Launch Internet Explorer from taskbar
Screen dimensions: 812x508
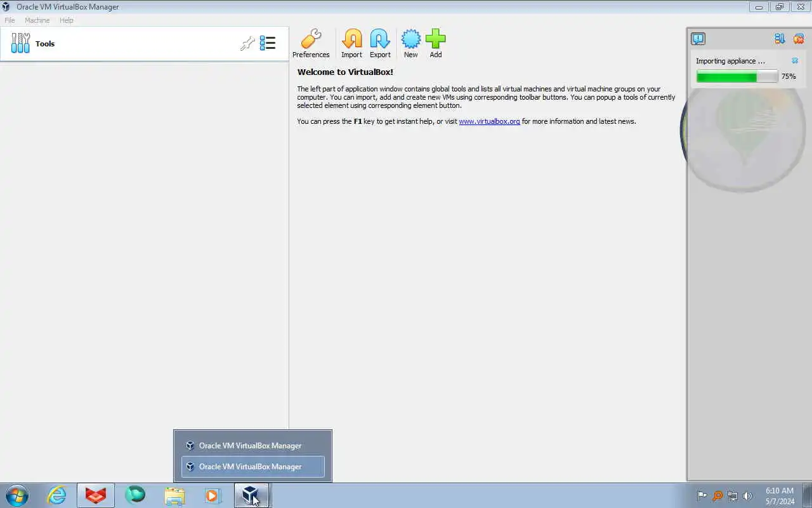tap(56, 495)
